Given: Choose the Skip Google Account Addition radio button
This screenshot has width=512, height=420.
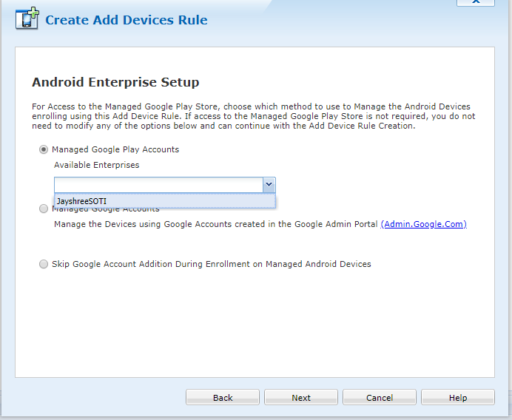Looking at the screenshot, I should click(44, 264).
